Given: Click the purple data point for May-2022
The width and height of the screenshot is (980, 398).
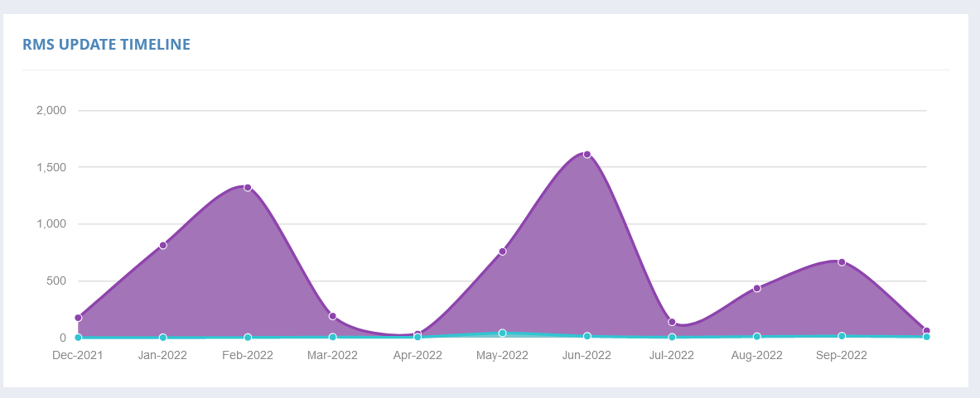Looking at the screenshot, I should coord(502,252).
